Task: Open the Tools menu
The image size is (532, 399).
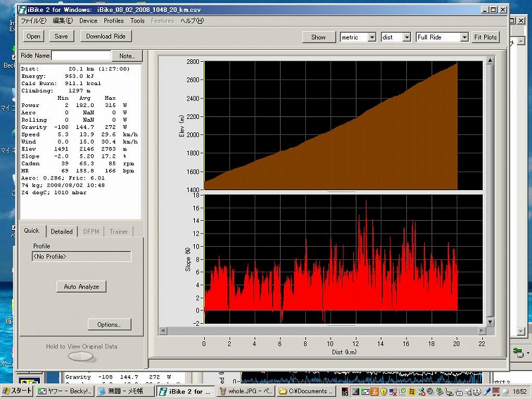Action: point(137,21)
